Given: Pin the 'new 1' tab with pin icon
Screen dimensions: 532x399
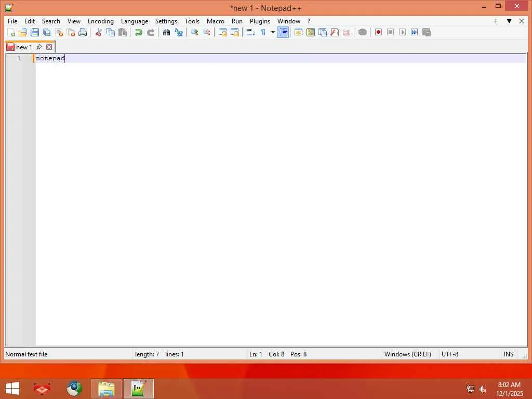Looking at the screenshot, I should pos(39,47).
